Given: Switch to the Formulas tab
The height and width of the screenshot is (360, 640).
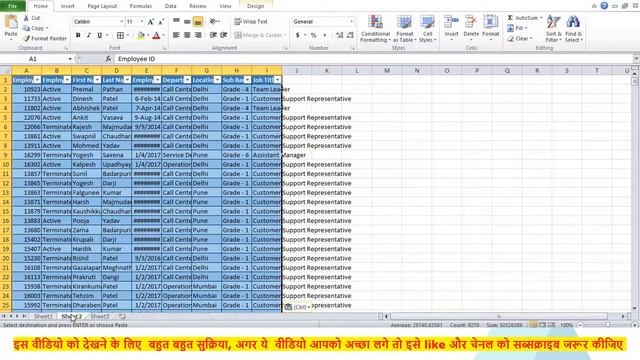Looking at the screenshot, I should pyautogui.click(x=141, y=6).
